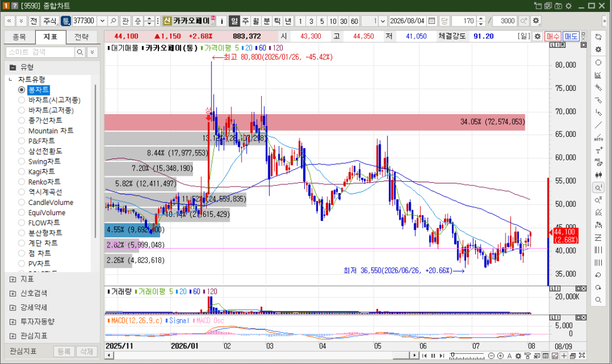This screenshot has width=612, height=364.
Task: Select the candlestick style icon in right toolbar
Action: pos(598,175)
